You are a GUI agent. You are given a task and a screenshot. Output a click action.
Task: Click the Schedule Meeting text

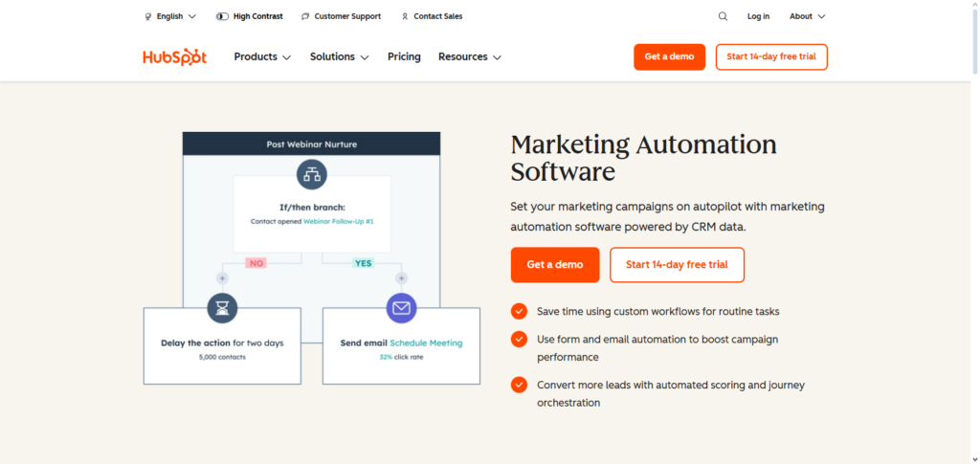426,342
